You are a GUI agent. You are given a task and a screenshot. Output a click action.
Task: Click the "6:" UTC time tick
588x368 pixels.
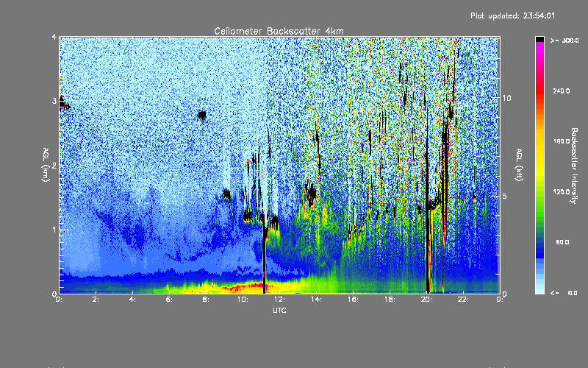pyautogui.click(x=170, y=300)
